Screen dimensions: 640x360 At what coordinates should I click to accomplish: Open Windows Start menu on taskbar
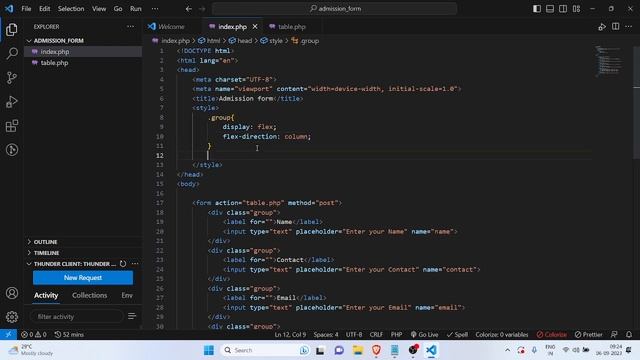209,350
